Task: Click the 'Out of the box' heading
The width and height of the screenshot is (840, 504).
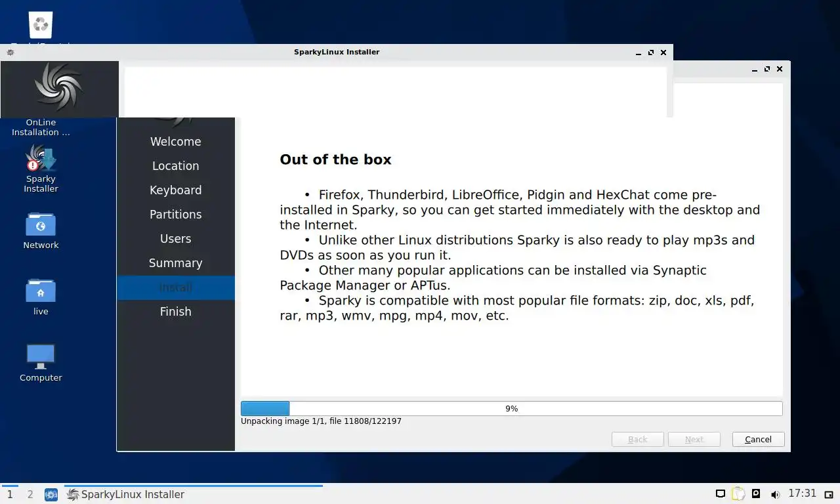Action: (335, 159)
